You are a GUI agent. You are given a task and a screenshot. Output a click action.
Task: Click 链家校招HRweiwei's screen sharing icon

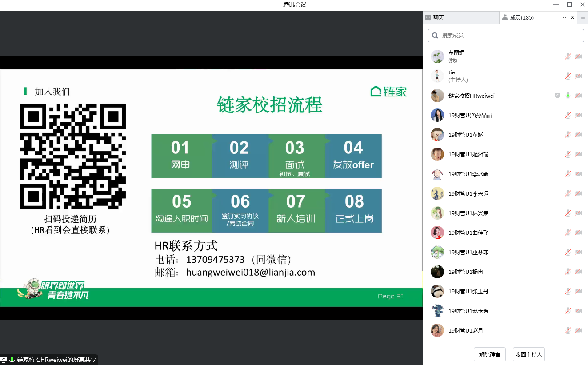[557, 96]
